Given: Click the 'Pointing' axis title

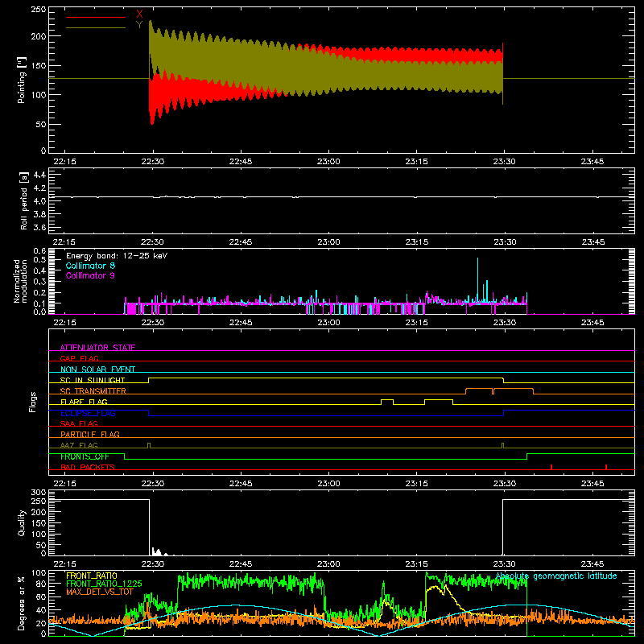Looking at the screenshot, I should click(x=22, y=80).
